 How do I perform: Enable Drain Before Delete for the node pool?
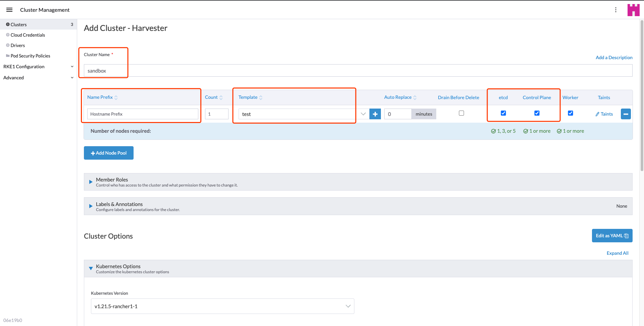(461, 113)
